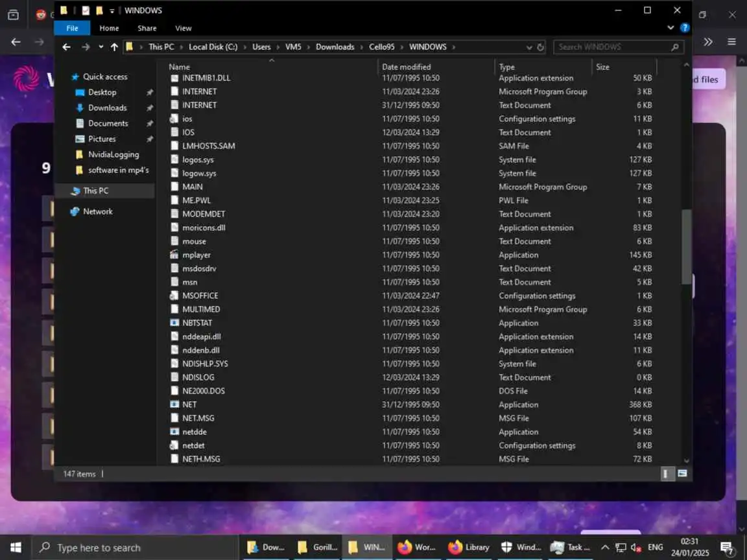The width and height of the screenshot is (747, 560).
Task: Select Pictures in navigation pane
Action: click(101, 139)
